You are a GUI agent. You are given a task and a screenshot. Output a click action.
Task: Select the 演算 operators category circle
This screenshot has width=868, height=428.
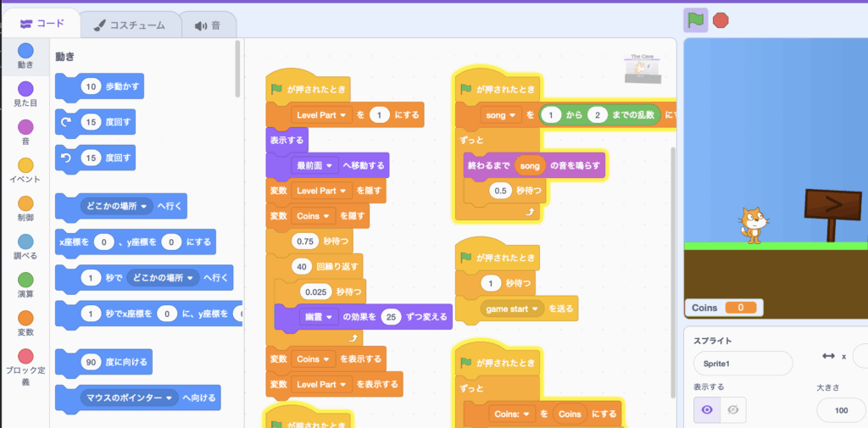pyautogui.click(x=25, y=280)
